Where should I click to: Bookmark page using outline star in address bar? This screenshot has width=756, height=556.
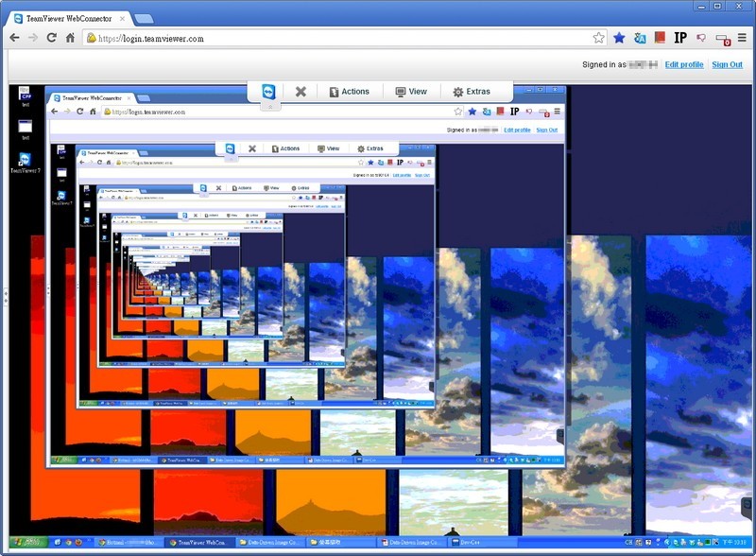(598, 38)
